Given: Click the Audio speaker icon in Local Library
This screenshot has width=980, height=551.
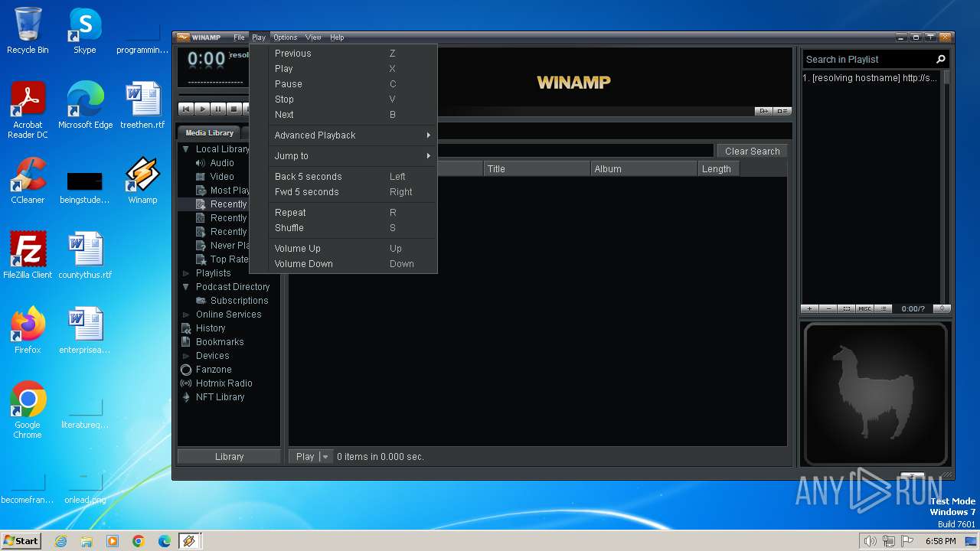Looking at the screenshot, I should (201, 163).
